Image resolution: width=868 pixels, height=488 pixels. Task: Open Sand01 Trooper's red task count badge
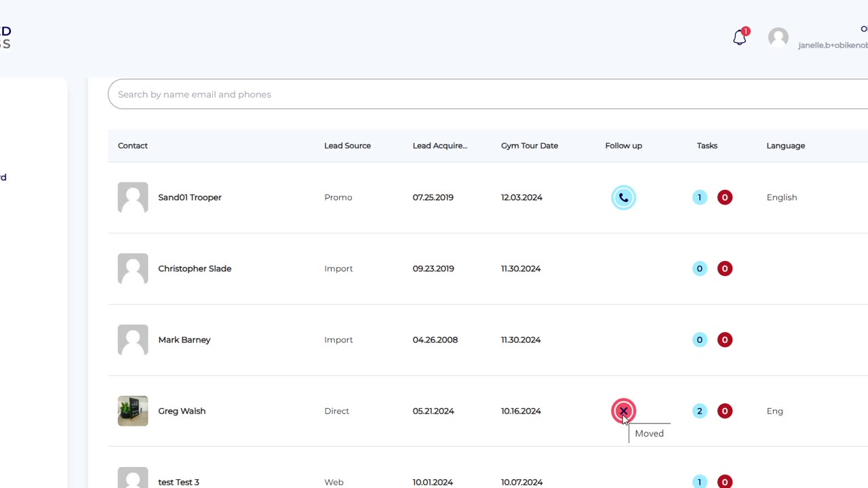coord(725,198)
